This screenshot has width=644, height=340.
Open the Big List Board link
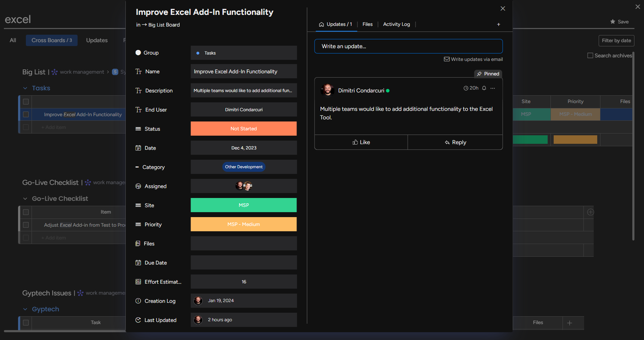pyautogui.click(x=164, y=25)
